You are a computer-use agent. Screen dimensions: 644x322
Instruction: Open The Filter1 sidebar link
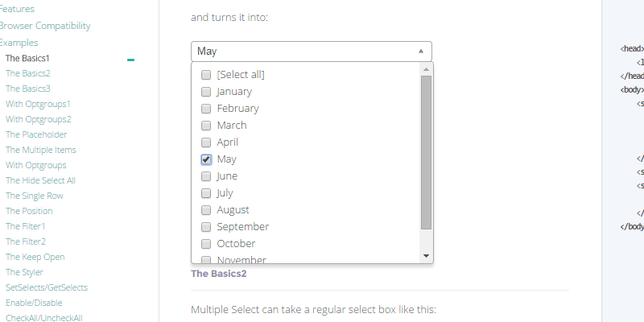26,226
